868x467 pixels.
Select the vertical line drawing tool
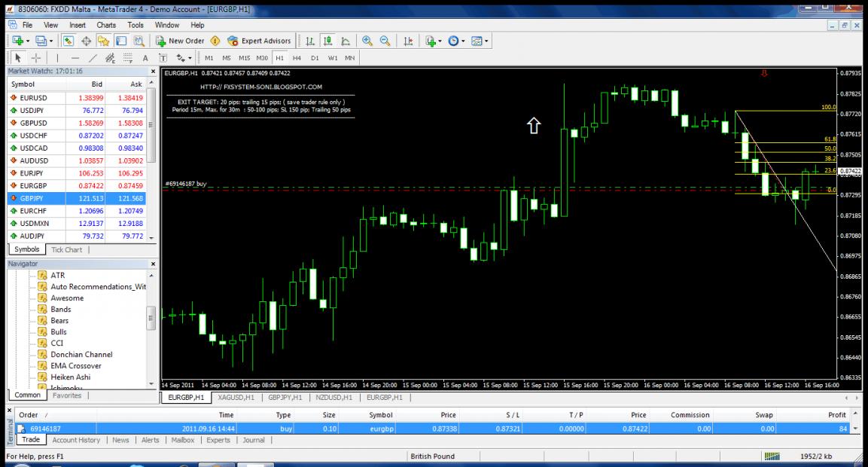57,58
